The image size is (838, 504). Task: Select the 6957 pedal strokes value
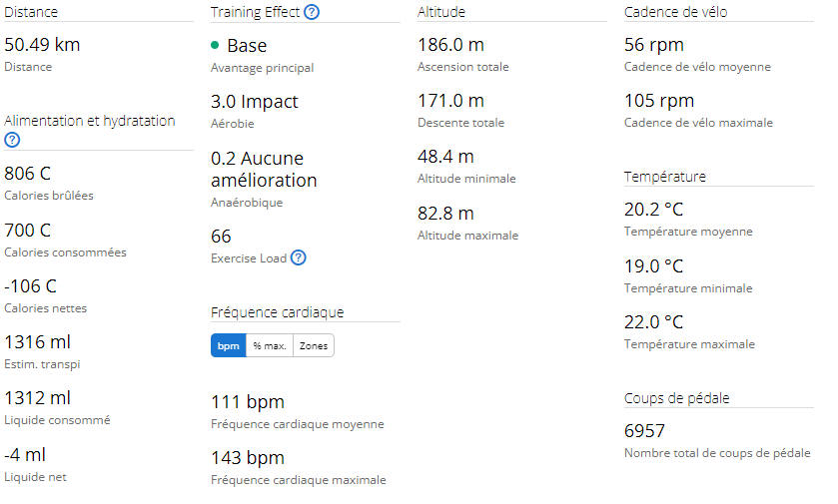644,430
